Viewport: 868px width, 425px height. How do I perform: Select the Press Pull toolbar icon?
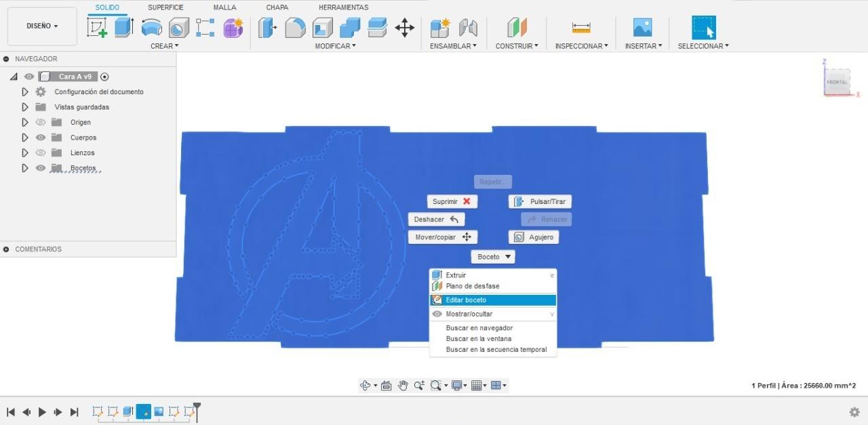[268, 28]
